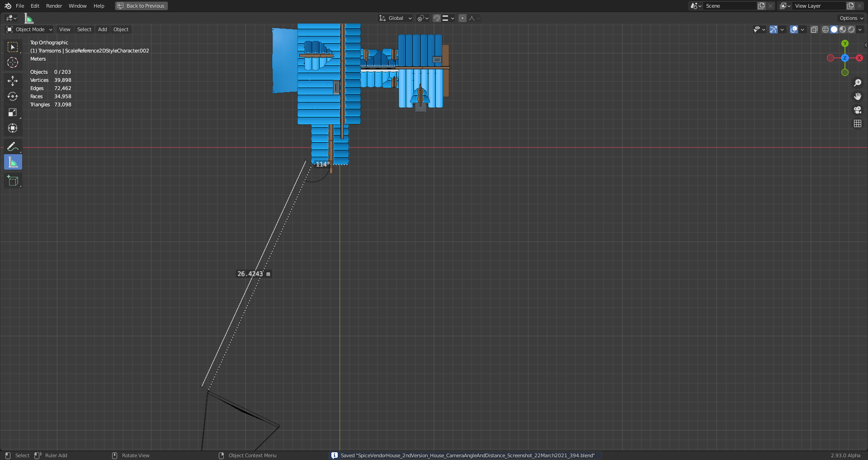
Task: Toggle proportional editing
Action: (462, 18)
